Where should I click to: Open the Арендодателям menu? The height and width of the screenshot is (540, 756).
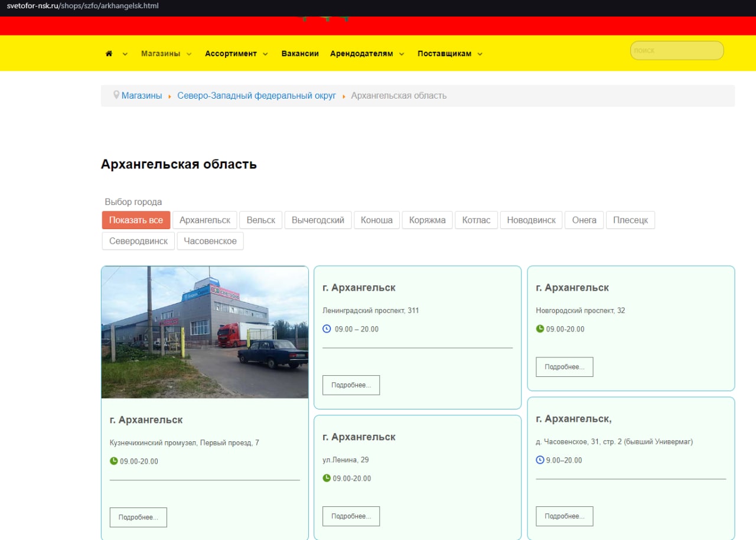click(361, 54)
